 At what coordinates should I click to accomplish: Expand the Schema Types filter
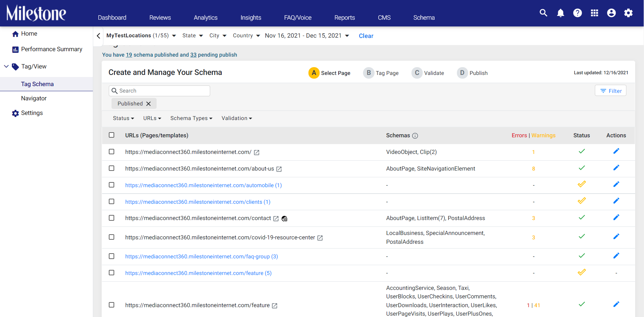(192, 118)
